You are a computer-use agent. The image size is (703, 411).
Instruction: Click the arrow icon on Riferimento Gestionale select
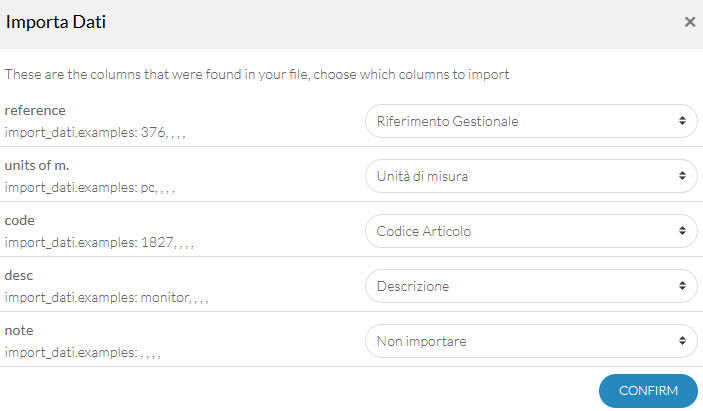click(682, 121)
